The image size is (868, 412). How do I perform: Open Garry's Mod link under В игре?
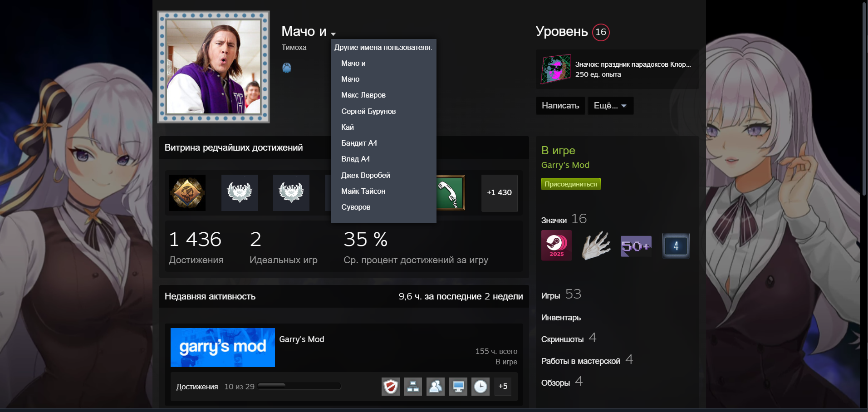point(565,165)
